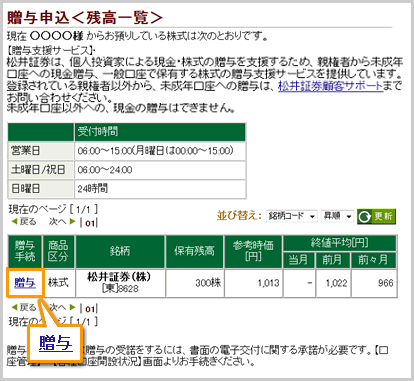This screenshot has height=381, width=414.
Task: Click the 1,022 previous month average cell
Action: [333, 283]
